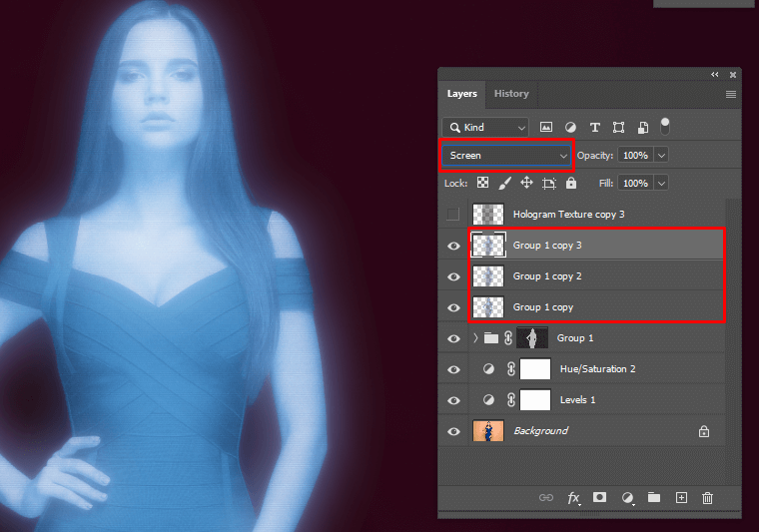
Task: Click mask link icon on Levels 1
Action: coord(511,400)
